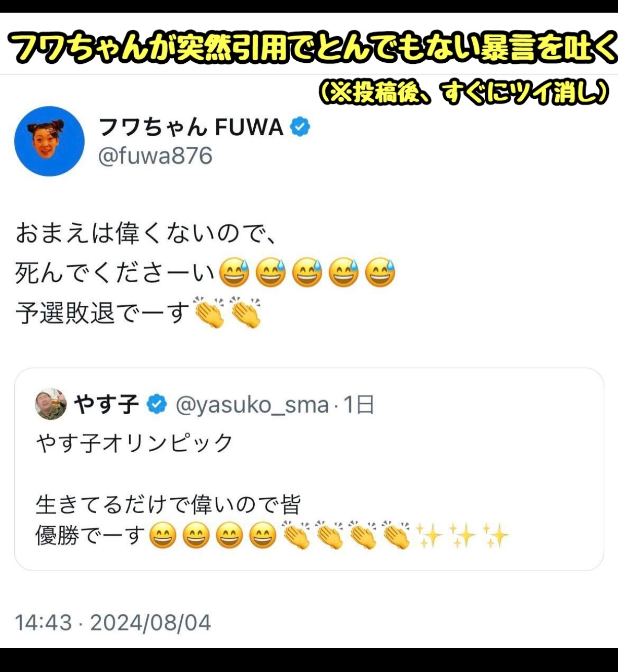Click the blue verified badge beside FUWA
This screenshot has height=672, width=618.
(x=300, y=127)
